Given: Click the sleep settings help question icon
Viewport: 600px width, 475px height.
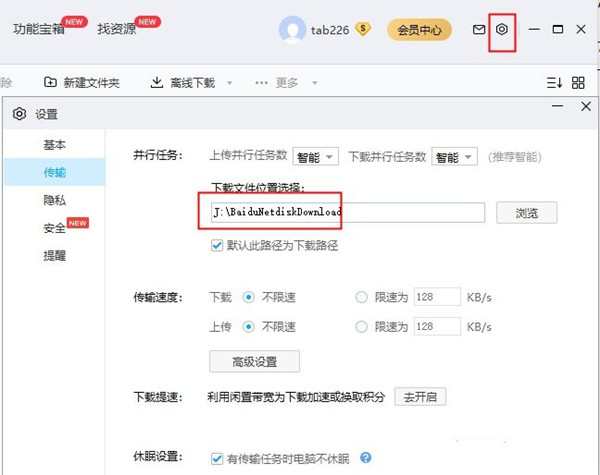Looking at the screenshot, I should coord(366,458).
